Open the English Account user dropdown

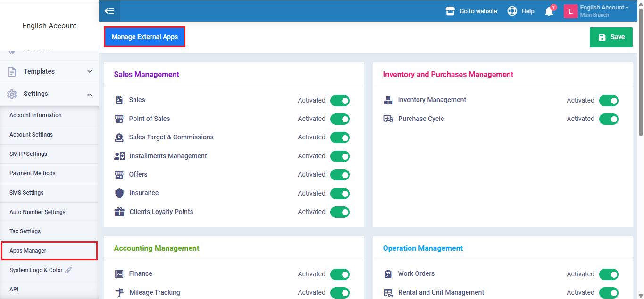603,11
